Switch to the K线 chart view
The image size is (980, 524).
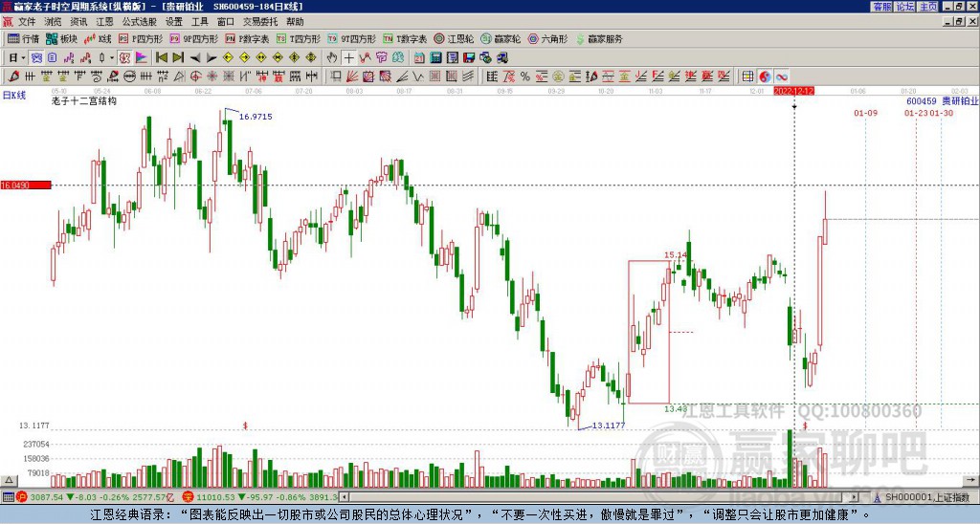coord(99,38)
